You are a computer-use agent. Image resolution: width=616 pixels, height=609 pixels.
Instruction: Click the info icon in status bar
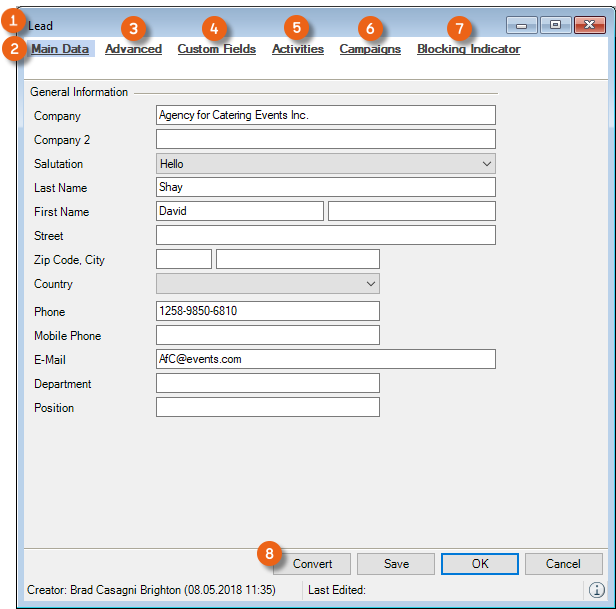coord(596,590)
